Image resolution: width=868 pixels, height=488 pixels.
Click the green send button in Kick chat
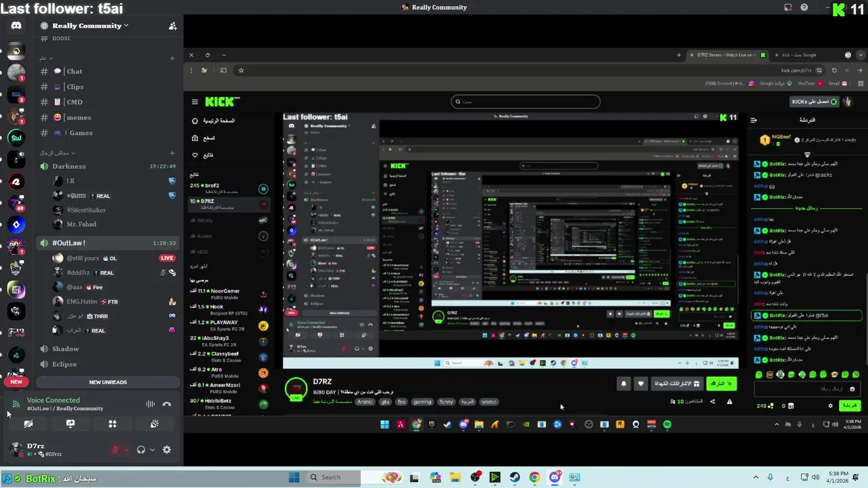tap(850, 405)
